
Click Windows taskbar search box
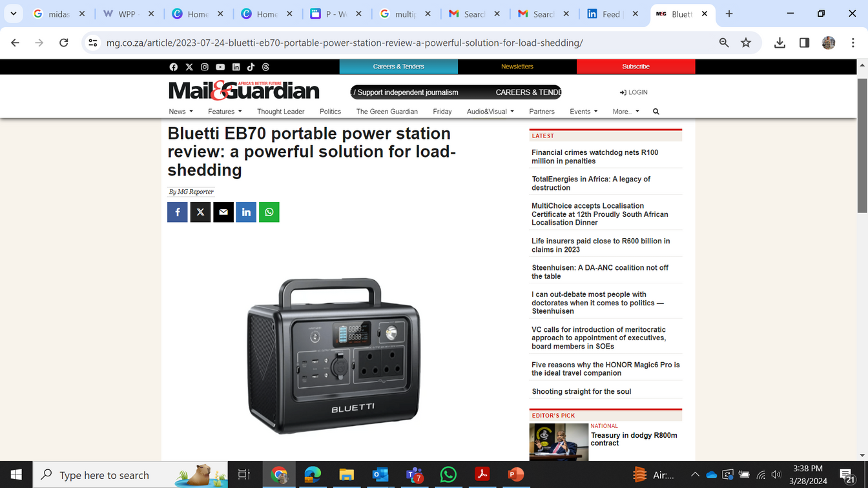130,475
